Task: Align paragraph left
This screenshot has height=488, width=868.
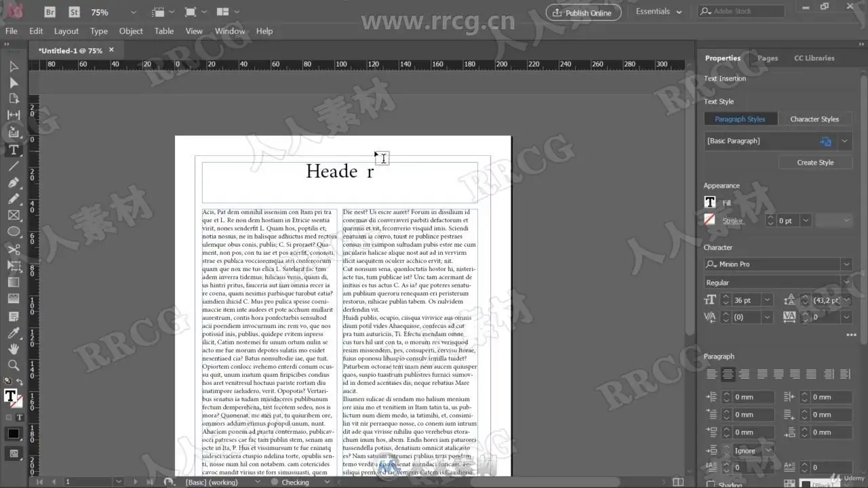Action: tap(711, 374)
